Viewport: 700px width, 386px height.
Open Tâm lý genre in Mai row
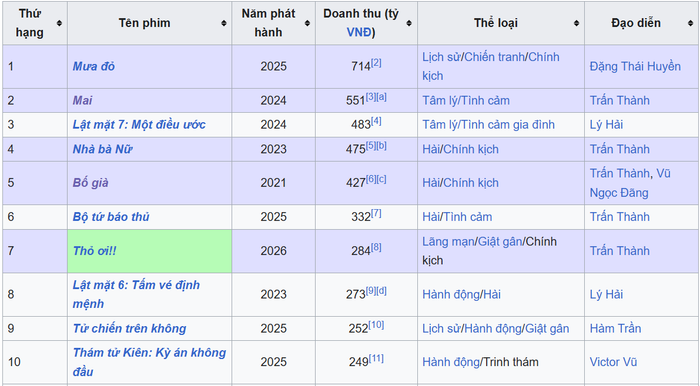click(x=439, y=100)
